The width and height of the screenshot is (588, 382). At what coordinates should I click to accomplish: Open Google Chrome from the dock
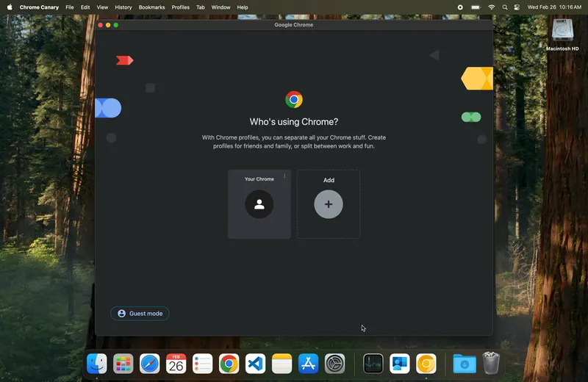(229, 363)
